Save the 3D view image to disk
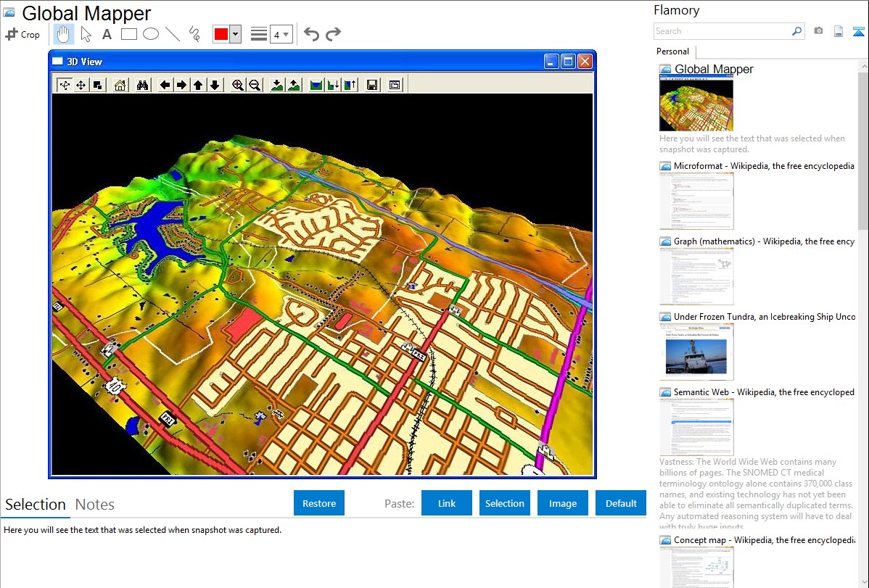 click(372, 85)
